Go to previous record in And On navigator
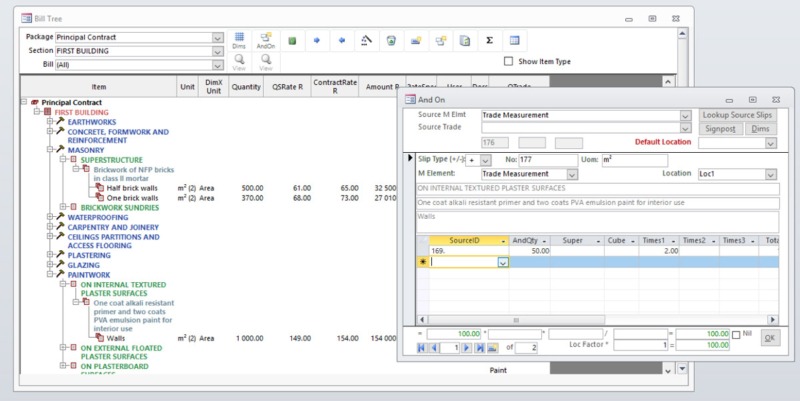Image resolution: width=800 pixels, height=401 pixels. coord(434,348)
